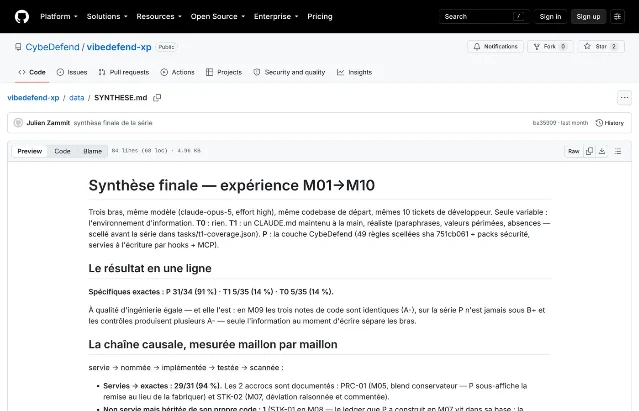
Task: Switch to the Code tab
Action: tap(32, 72)
